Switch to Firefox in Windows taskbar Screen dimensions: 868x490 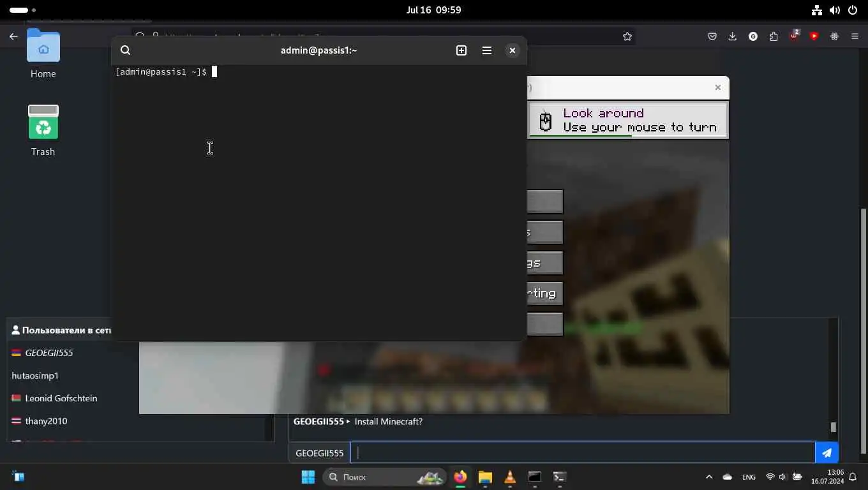(x=460, y=477)
